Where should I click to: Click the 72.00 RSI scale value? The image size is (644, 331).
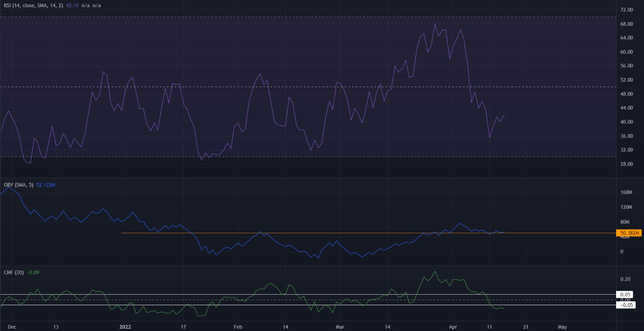coord(627,10)
